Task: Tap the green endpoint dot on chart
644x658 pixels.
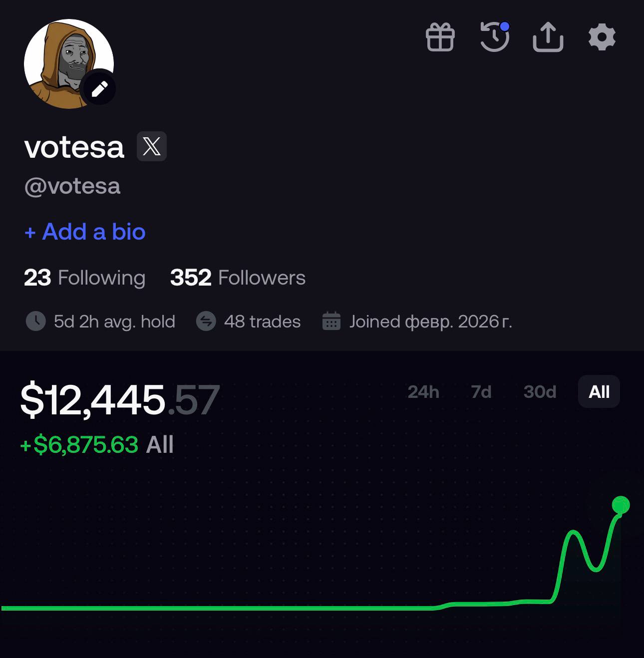Action: (621, 505)
